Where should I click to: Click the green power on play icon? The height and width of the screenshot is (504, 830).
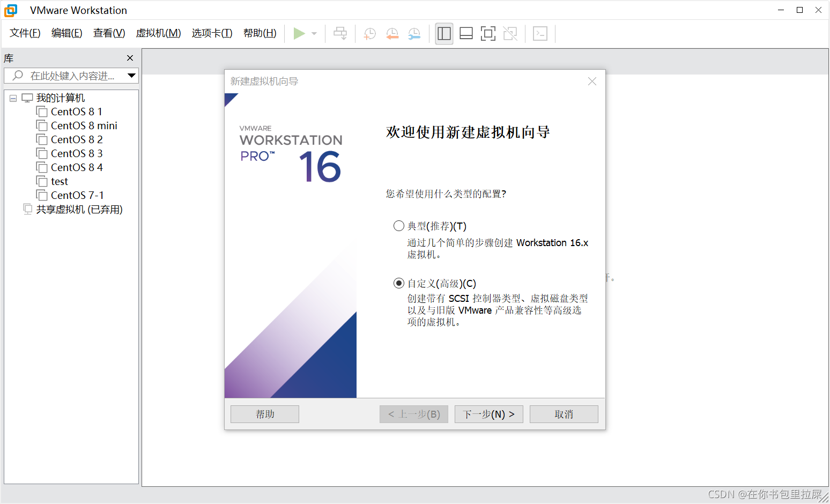tap(299, 33)
